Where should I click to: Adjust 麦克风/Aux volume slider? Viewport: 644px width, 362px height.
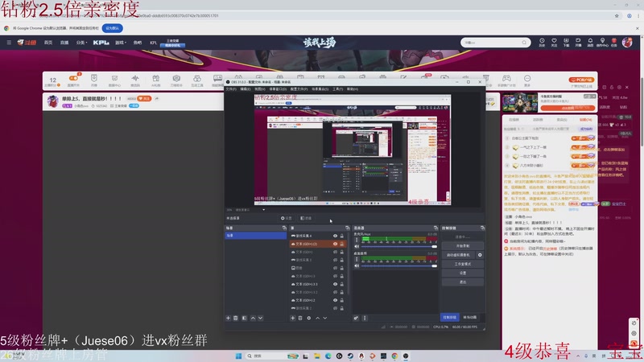coord(398,247)
